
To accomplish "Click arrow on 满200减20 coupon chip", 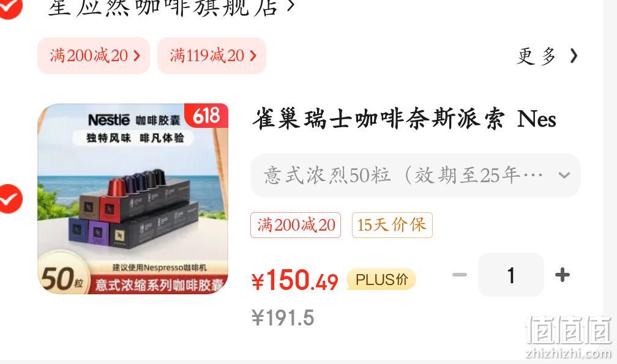I will coord(136,56).
